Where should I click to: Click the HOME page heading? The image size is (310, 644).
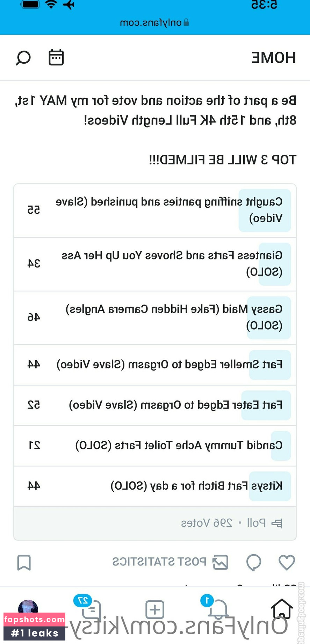pyautogui.click(x=273, y=58)
